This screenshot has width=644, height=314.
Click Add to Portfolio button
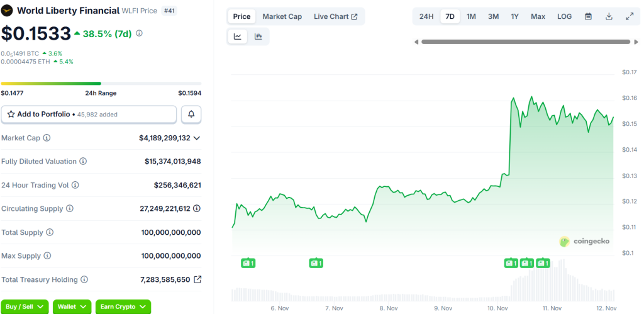coord(89,115)
